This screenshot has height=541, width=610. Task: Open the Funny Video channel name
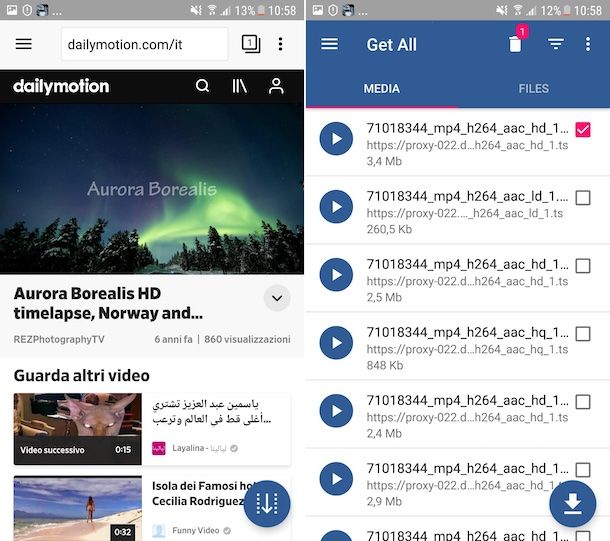(x=196, y=530)
